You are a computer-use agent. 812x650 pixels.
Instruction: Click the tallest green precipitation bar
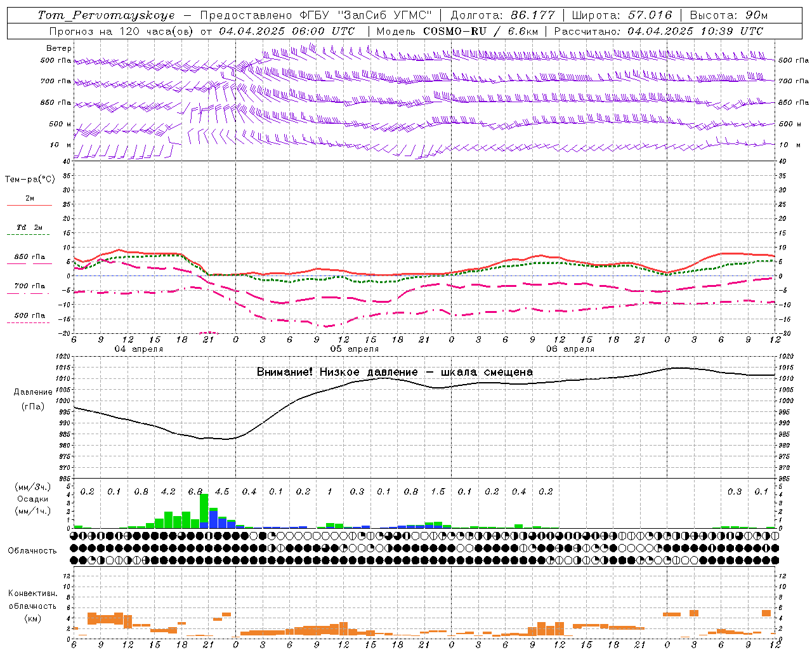click(204, 508)
